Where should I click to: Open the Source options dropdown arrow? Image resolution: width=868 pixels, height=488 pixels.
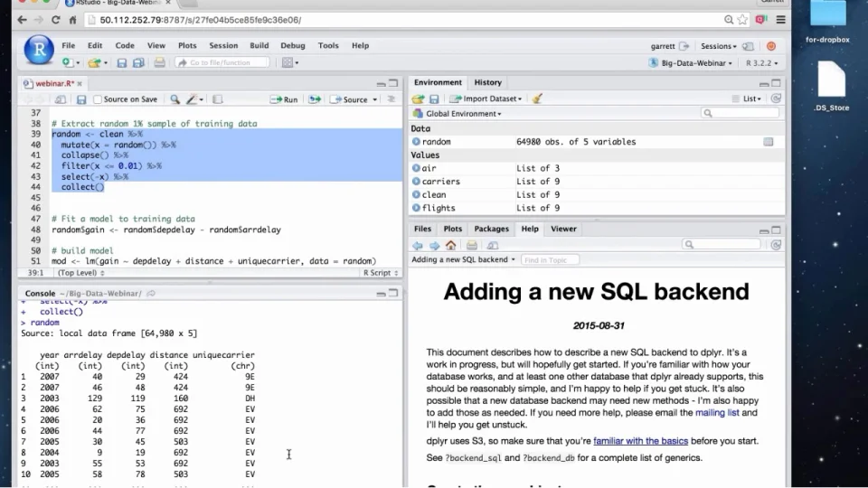374,99
